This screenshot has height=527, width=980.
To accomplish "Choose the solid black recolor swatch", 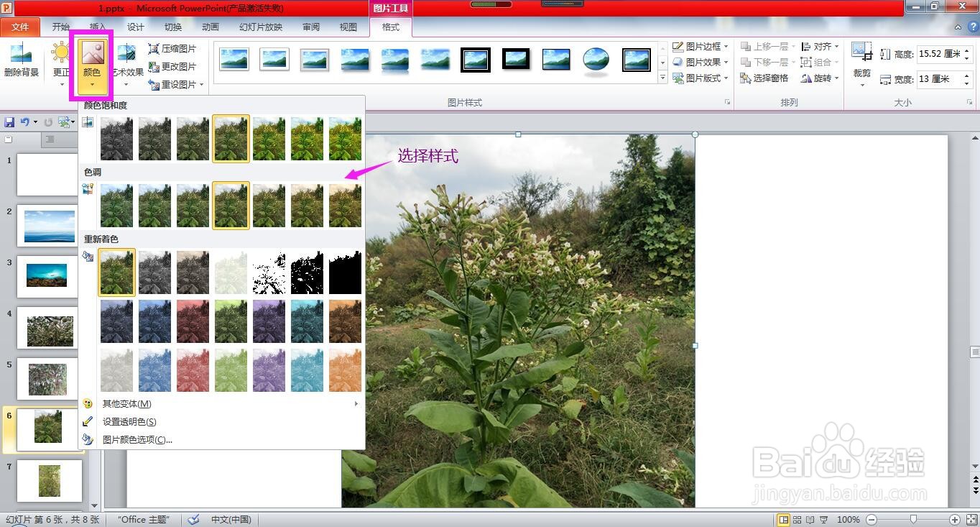I will 346,272.
